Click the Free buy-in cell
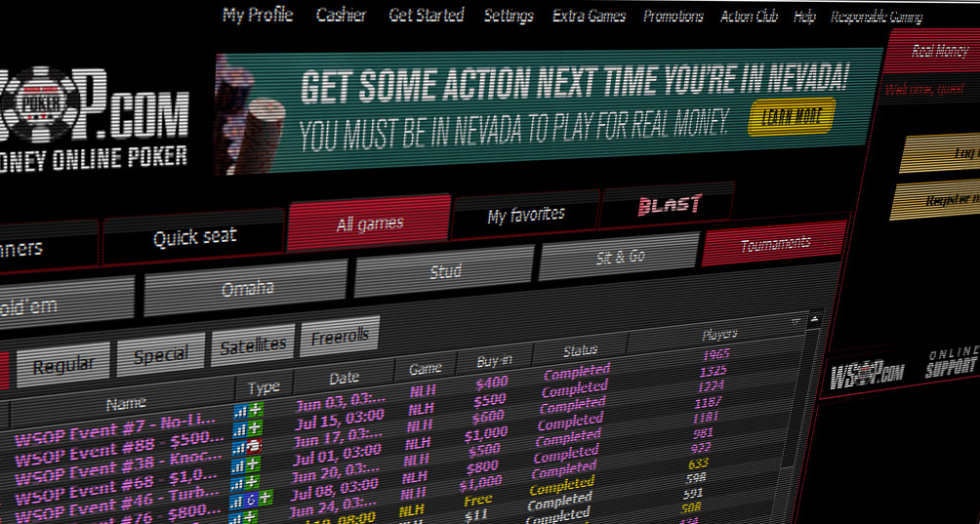980x524 pixels. (x=478, y=501)
